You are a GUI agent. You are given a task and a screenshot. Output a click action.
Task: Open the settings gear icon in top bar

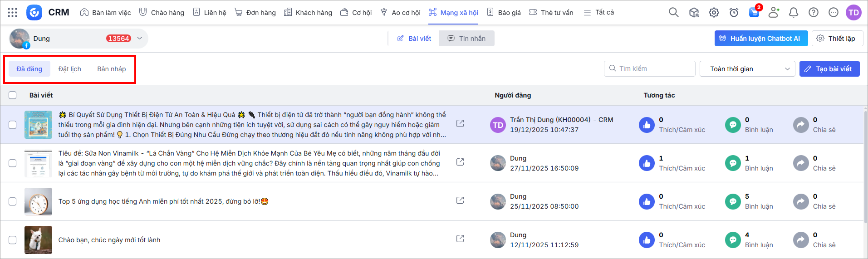(x=714, y=12)
